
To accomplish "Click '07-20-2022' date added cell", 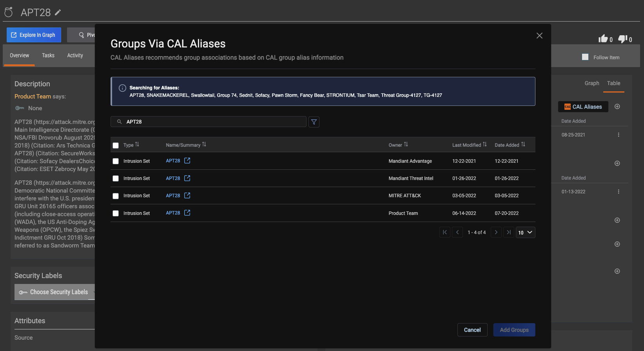I will coord(506,213).
